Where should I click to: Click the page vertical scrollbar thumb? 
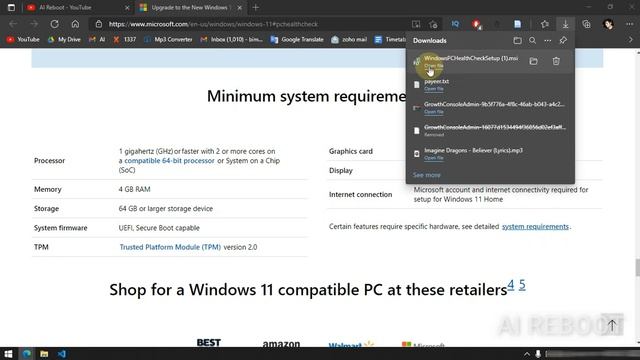[x=638, y=268]
